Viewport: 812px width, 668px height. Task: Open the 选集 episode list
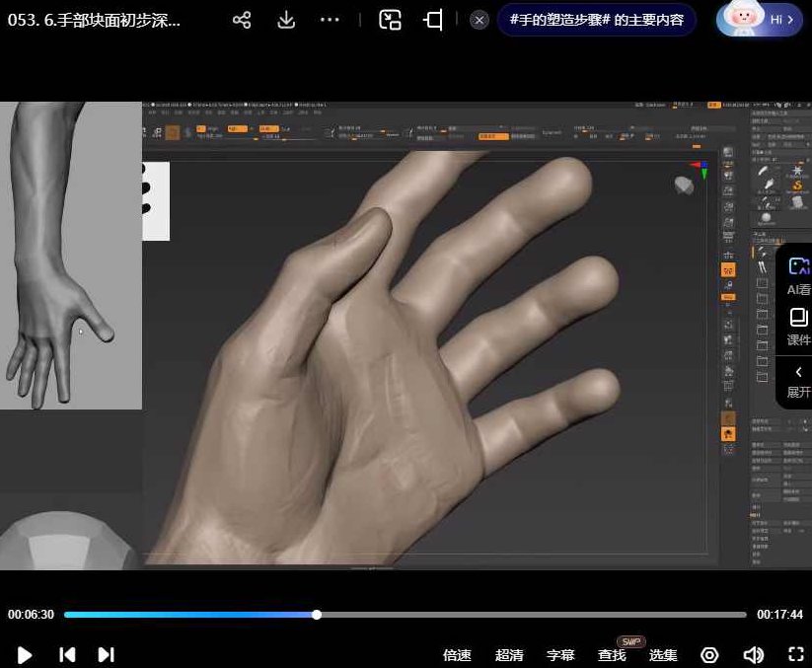[x=663, y=654]
